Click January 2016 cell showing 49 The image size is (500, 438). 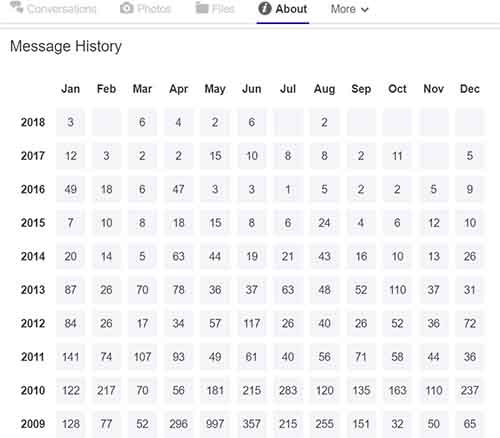point(71,189)
